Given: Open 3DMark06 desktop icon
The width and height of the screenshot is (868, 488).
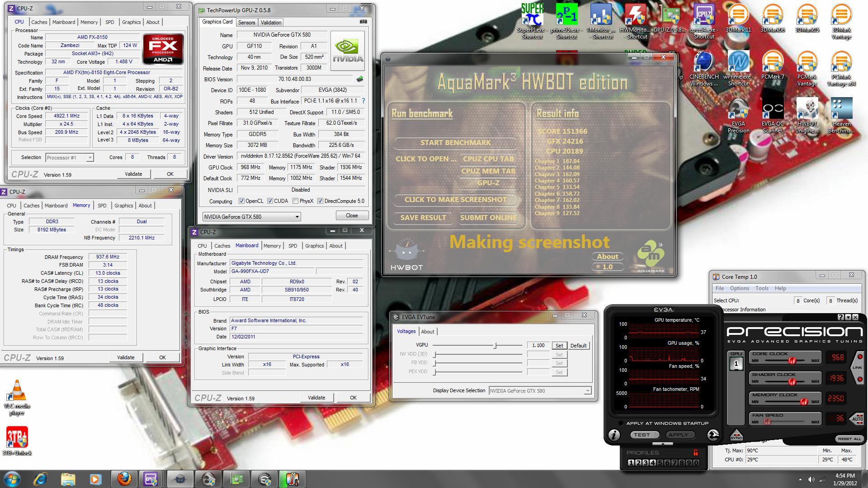Looking at the screenshot, I should click(x=773, y=18).
